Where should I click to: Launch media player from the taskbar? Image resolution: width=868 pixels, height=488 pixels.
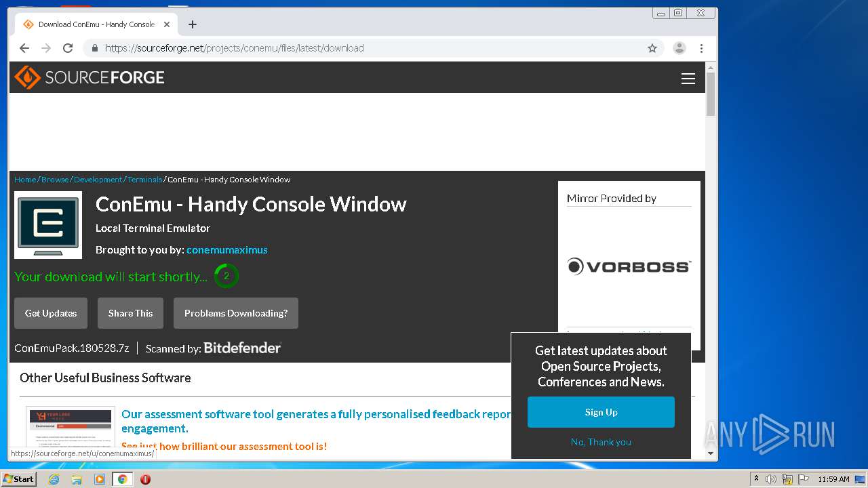coord(100,479)
